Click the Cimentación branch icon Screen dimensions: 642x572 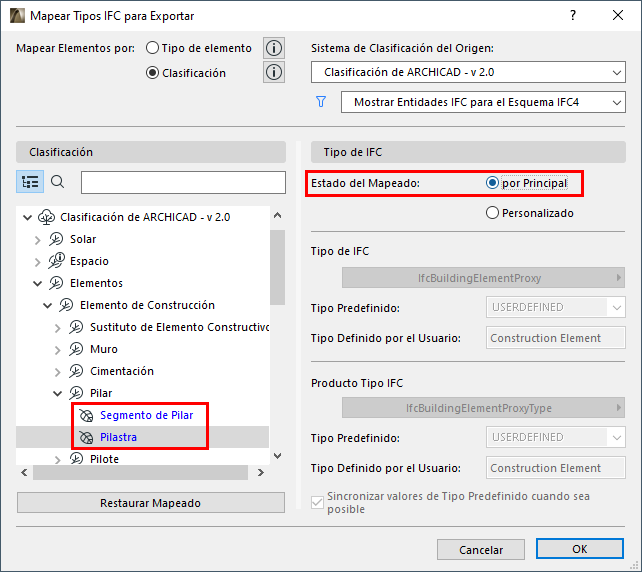76,372
